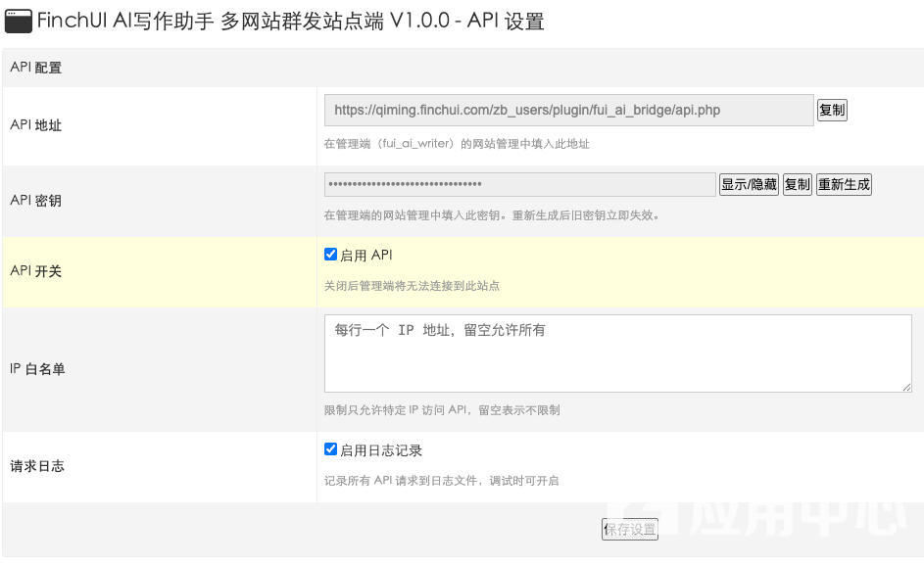924x565 pixels.
Task: Click the IP whitelist textarea resize handle
Action: click(906, 388)
